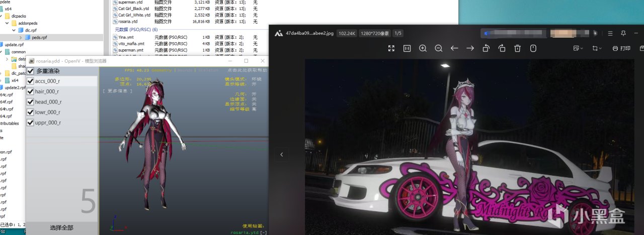Select peds.rpf in the tree
The height and width of the screenshot is (235, 644).
(x=39, y=37)
